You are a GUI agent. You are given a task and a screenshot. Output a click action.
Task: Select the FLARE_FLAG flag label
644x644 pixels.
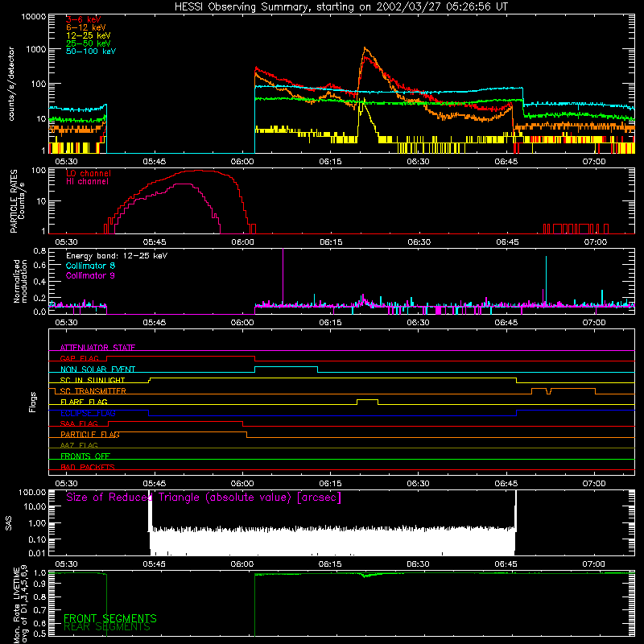point(84,402)
